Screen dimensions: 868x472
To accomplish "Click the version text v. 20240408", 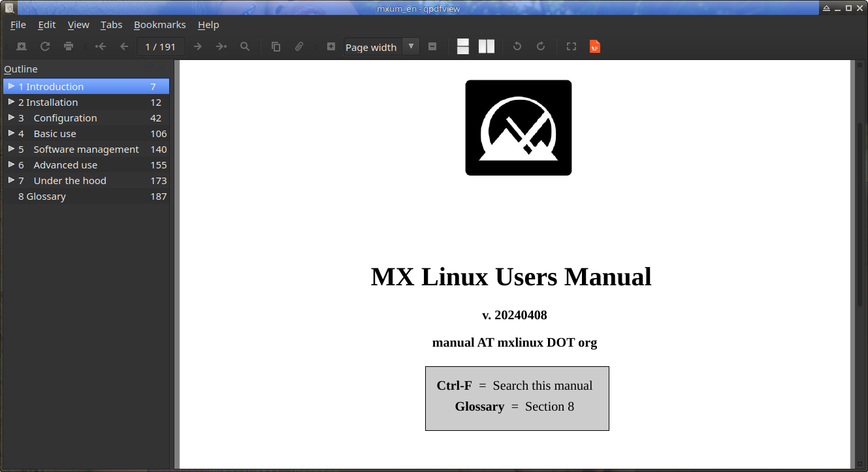I will tap(515, 315).
